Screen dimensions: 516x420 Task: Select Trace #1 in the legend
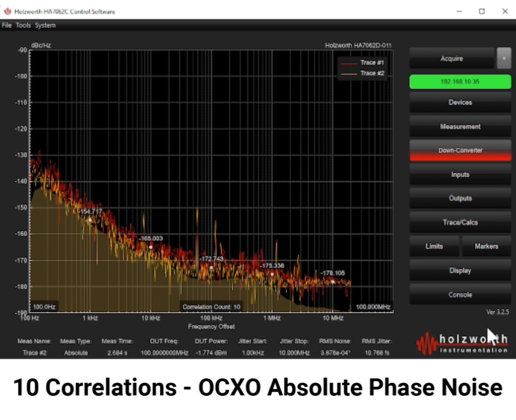click(362, 62)
